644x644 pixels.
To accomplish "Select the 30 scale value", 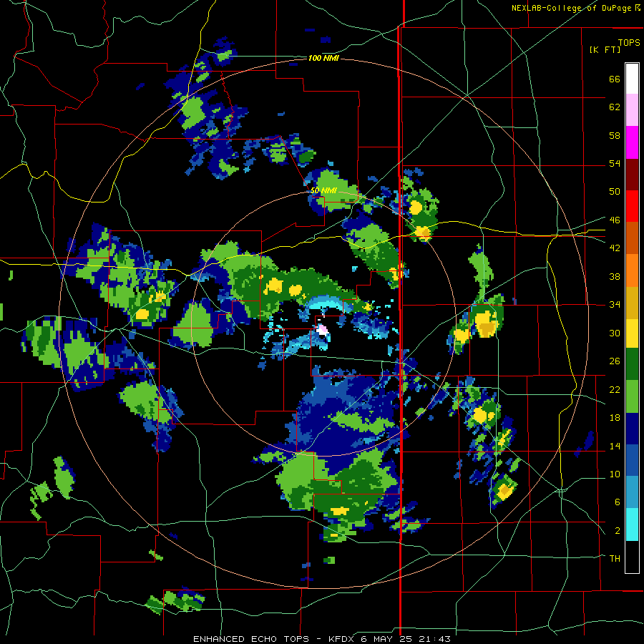I will (615, 333).
